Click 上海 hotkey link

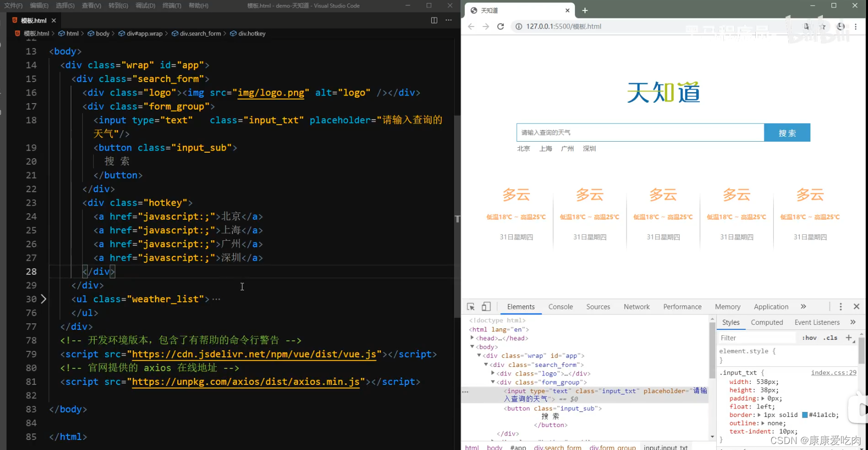(545, 149)
